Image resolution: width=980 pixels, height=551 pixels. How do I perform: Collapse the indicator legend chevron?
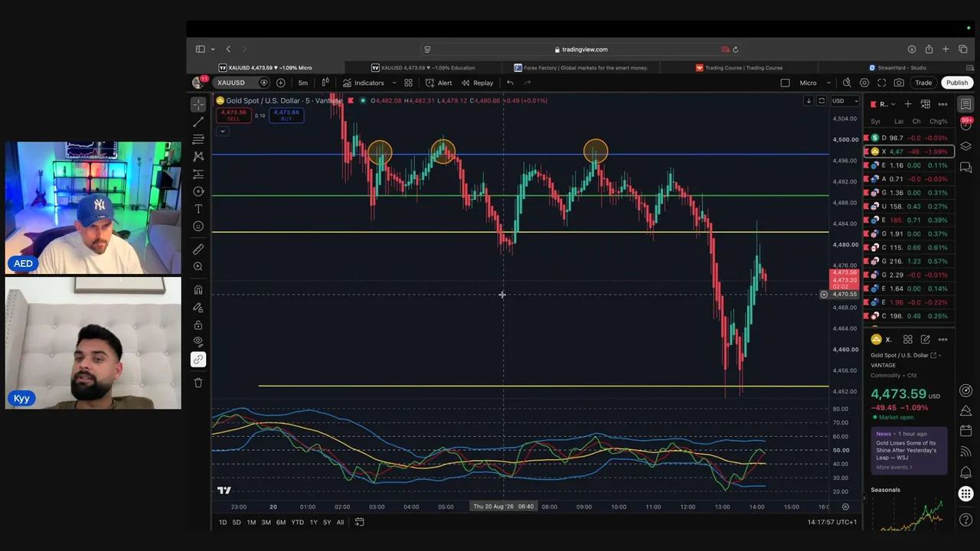222,131
